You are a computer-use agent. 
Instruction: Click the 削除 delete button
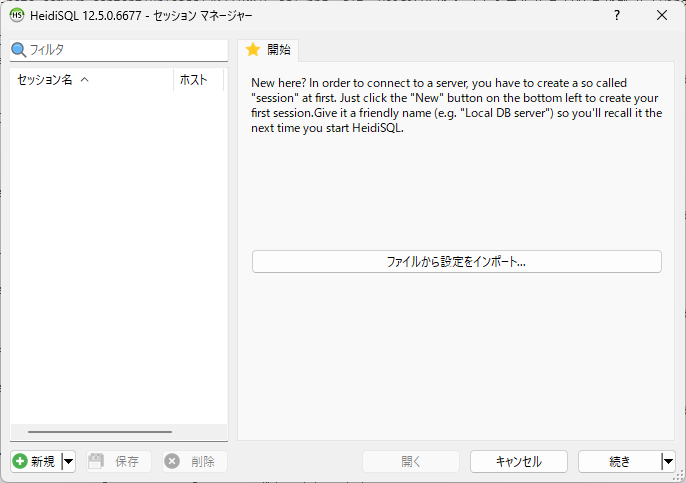(195, 461)
